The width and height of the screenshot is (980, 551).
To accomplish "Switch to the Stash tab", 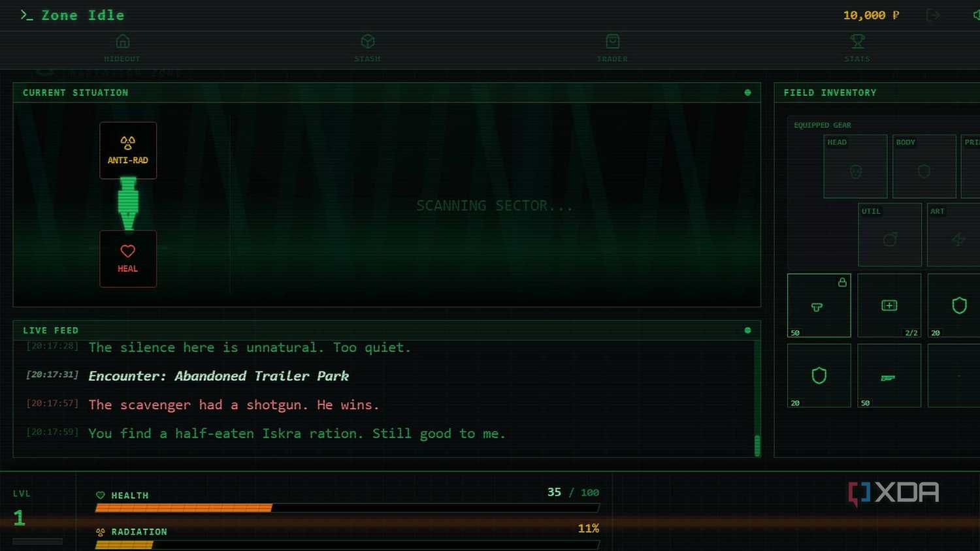I will 367,49.
